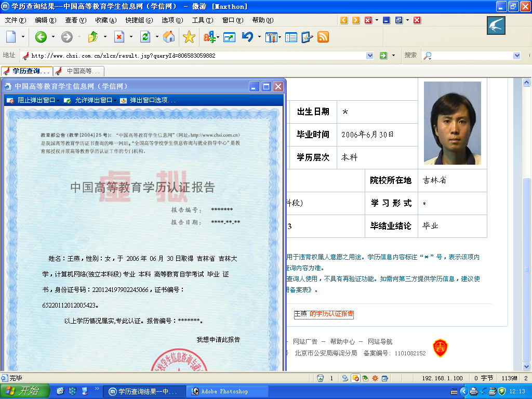Click the gray Forward arrow button
The width and height of the screenshot is (532, 399).
67,37
